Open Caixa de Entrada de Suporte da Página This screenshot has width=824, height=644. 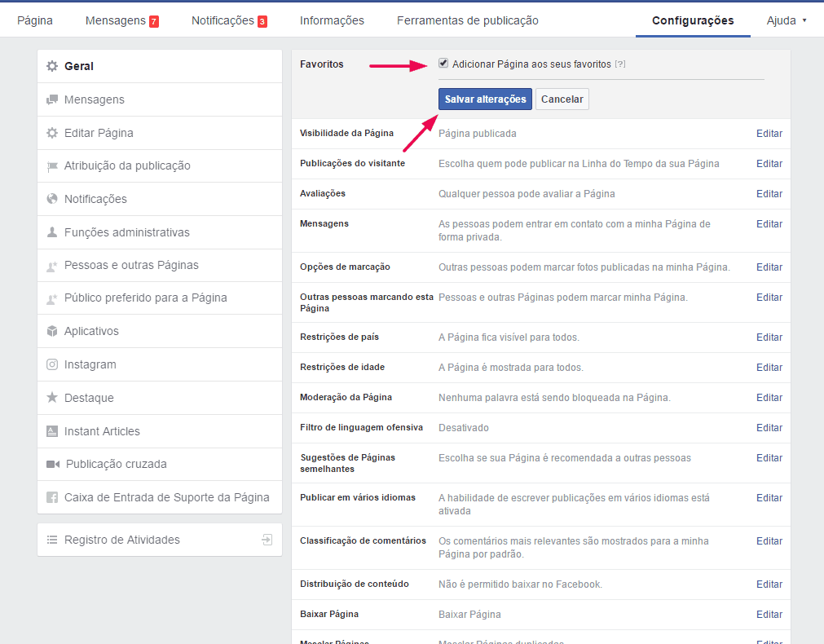point(160,497)
